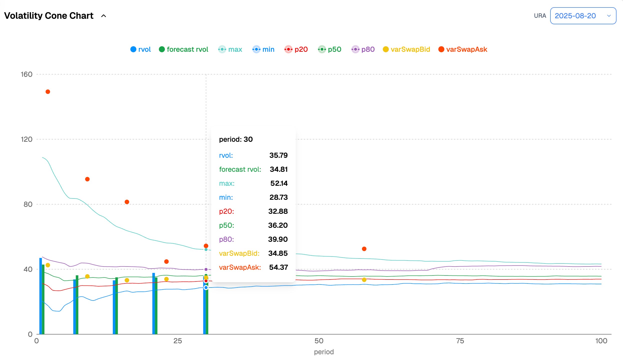The image size is (623, 364).
Task: Click the dropdown chevron next to the date
Action: pyautogui.click(x=609, y=16)
